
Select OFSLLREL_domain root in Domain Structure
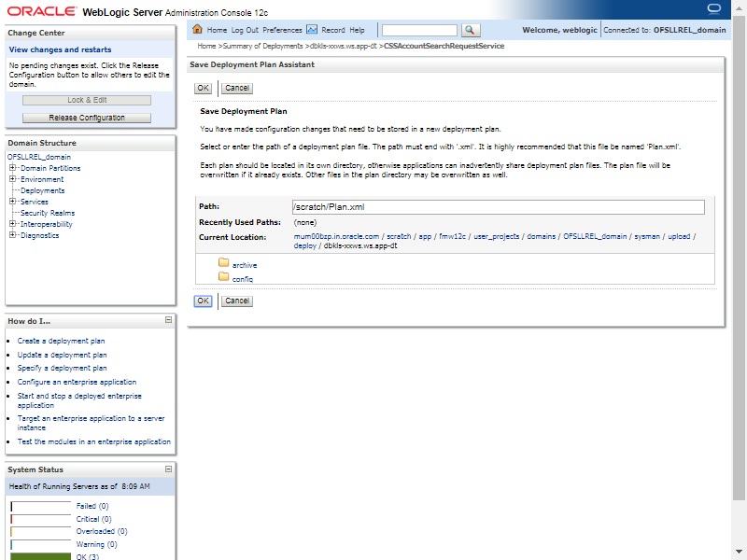pos(39,157)
